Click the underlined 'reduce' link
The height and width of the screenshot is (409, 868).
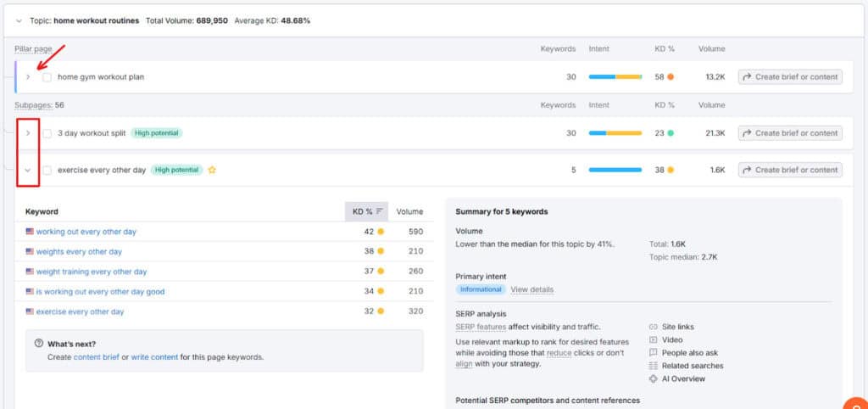[559, 353]
